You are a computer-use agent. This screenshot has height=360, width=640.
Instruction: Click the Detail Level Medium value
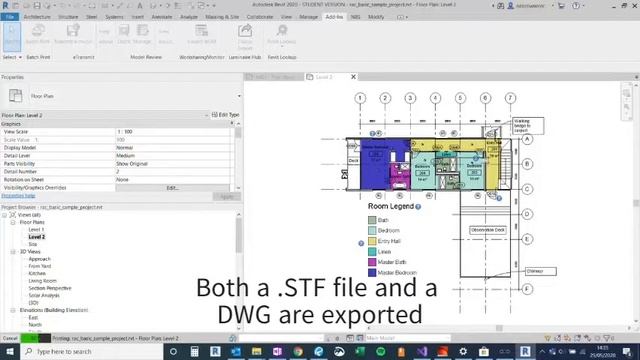pos(173,156)
